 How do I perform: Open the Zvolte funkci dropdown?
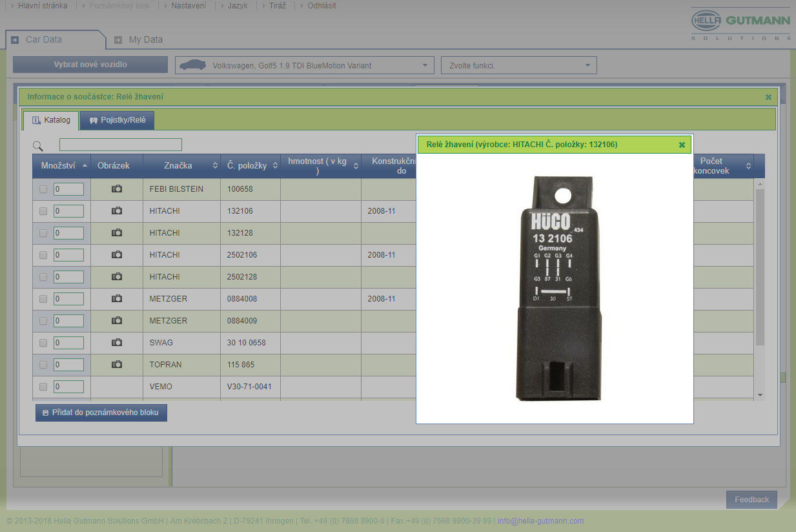click(x=519, y=65)
